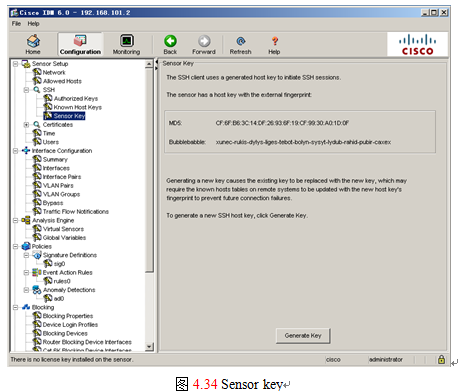Open the Help menu
The height and width of the screenshot is (391, 473).
(x=33, y=24)
